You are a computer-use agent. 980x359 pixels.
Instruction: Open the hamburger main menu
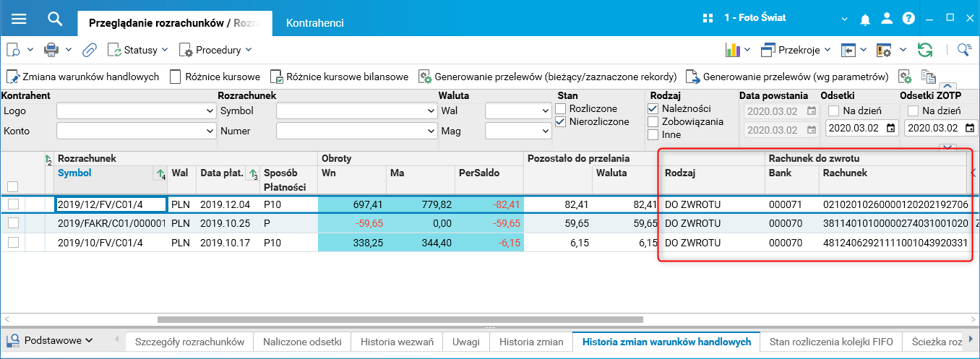click(19, 19)
